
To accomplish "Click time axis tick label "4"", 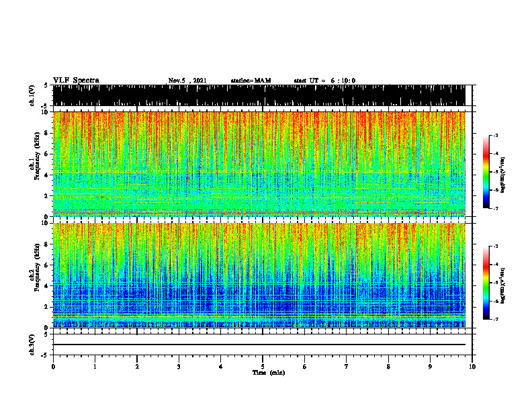I will (221, 367).
